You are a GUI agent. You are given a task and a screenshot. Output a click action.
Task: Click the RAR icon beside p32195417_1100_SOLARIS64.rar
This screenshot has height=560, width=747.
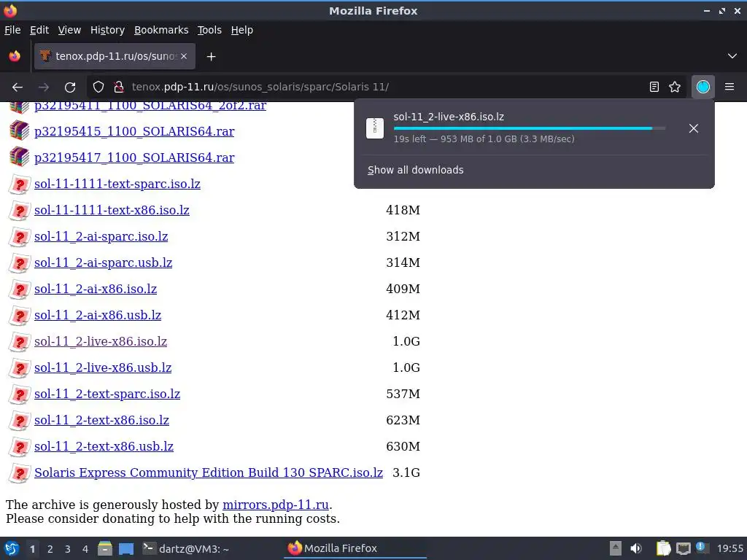(x=20, y=157)
